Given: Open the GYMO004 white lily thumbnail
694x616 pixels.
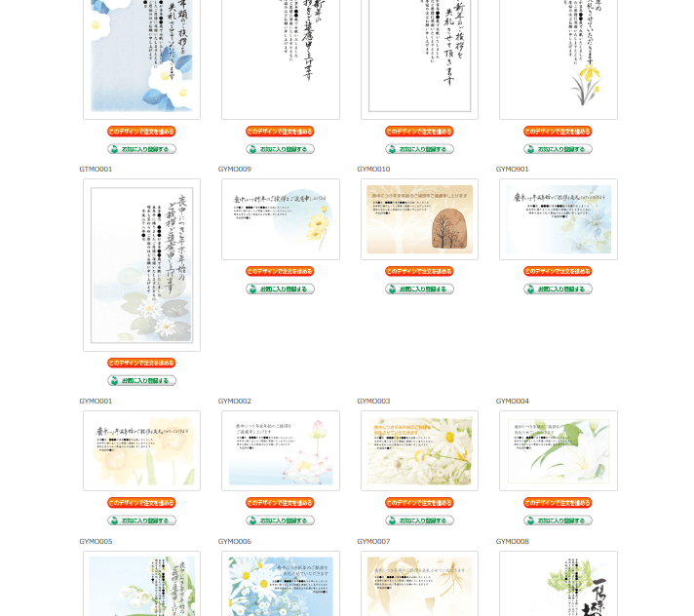Looking at the screenshot, I should click(558, 450).
